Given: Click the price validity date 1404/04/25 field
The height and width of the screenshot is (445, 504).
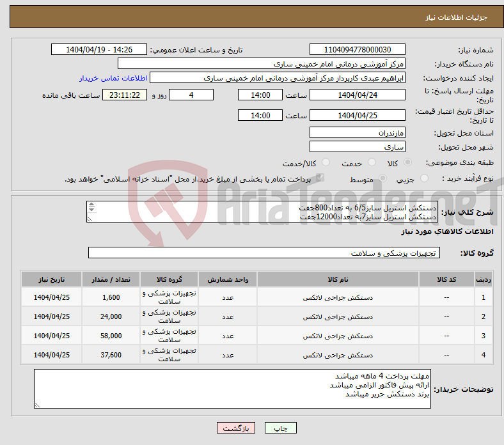Looking at the screenshot, I should click(357, 115).
